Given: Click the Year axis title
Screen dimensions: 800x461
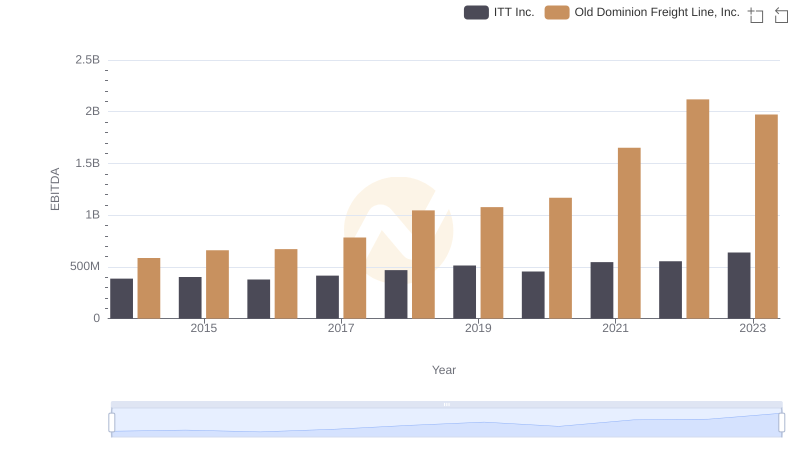Looking at the screenshot, I should 444,370.
